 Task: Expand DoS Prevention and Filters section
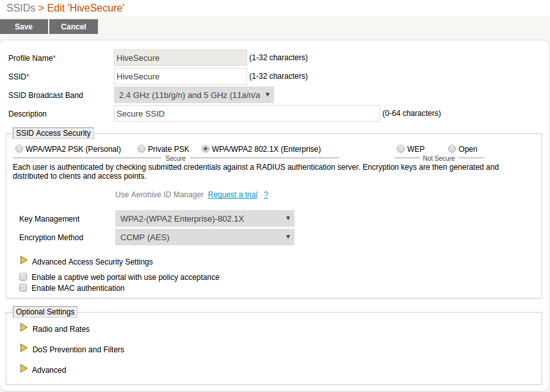click(x=24, y=348)
